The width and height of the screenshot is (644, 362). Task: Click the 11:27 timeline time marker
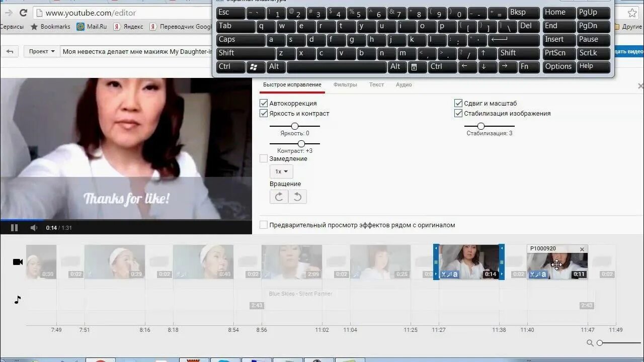click(439, 330)
